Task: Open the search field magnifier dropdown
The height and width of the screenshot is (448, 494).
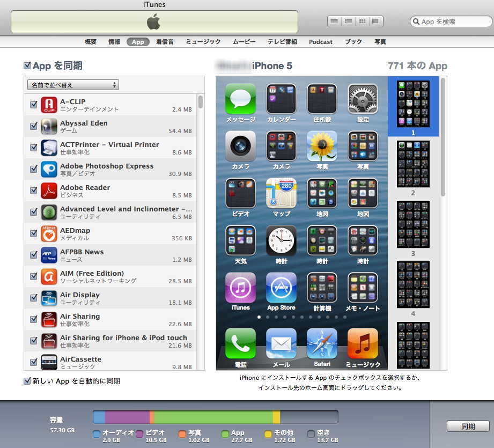Action: 416,22
